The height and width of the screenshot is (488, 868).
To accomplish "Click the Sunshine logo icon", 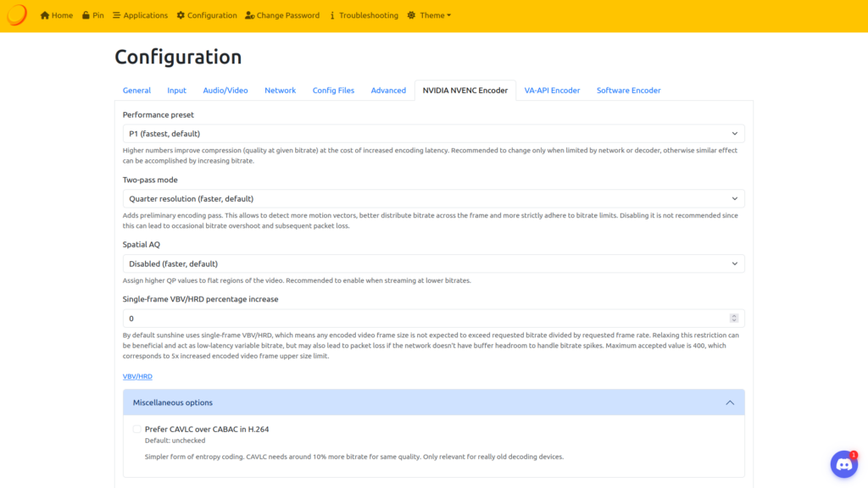I will click(x=17, y=15).
